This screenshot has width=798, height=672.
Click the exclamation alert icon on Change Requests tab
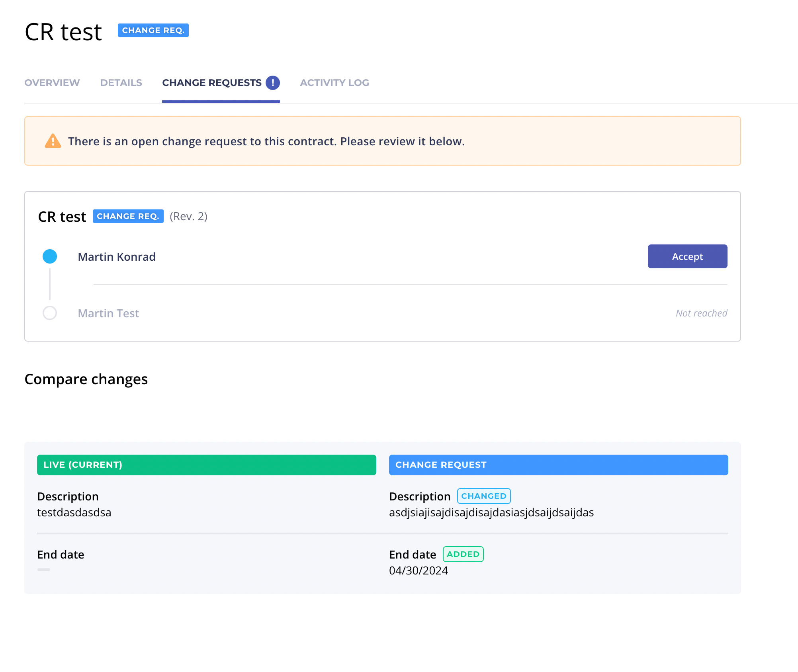point(273,83)
